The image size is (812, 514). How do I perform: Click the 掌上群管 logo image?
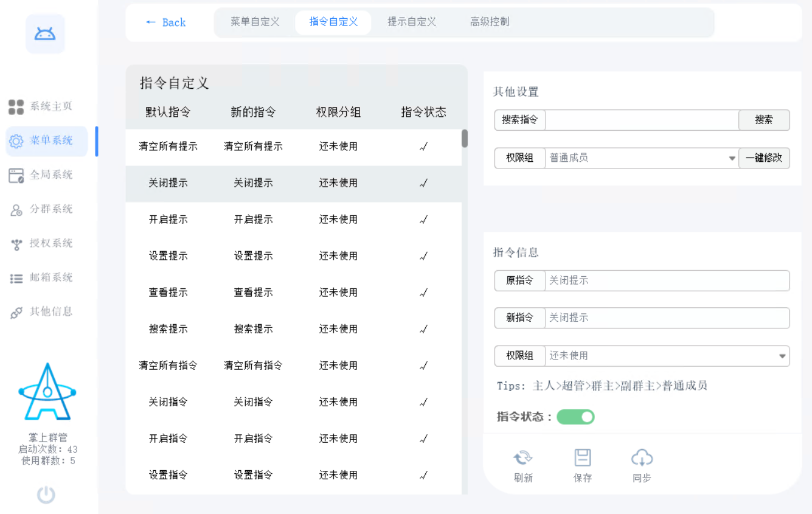pyautogui.click(x=47, y=392)
